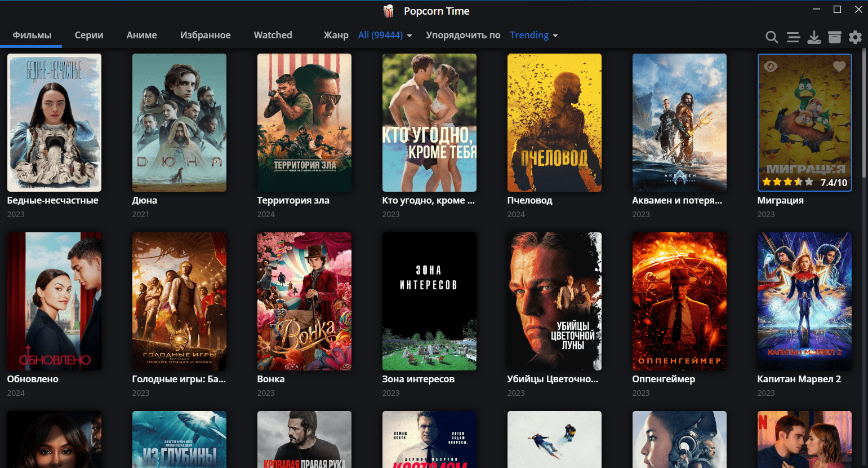
Task: Click the Вонка title below its poster
Action: click(271, 379)
